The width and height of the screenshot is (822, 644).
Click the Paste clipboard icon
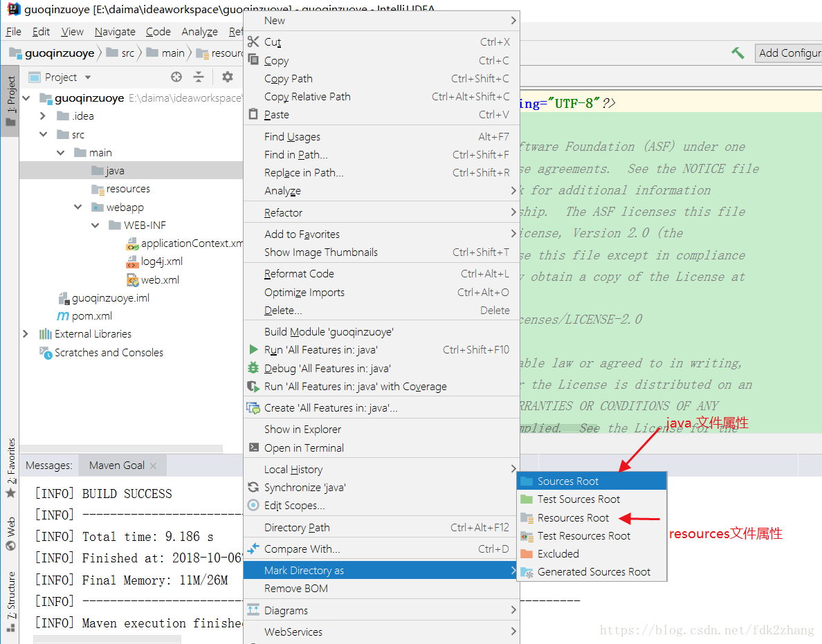253,113
